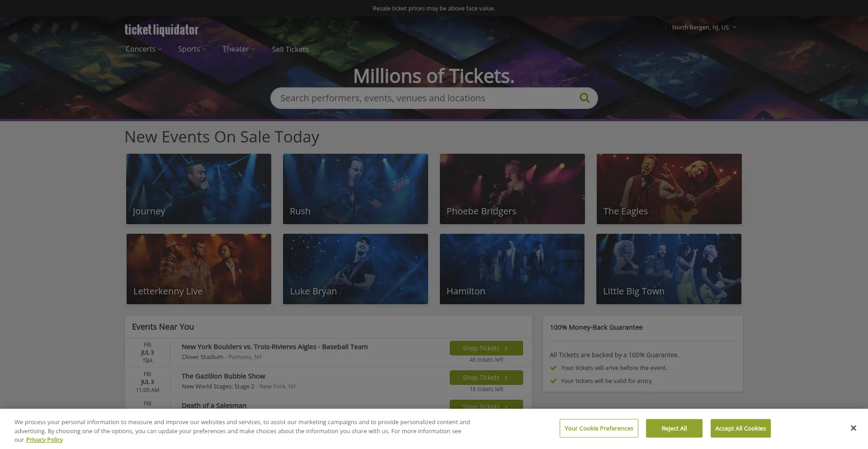Click the 100% Money-Back Guarantee heading
The image size is (868, 449).
pyautogui.click(x=596, y=327)
